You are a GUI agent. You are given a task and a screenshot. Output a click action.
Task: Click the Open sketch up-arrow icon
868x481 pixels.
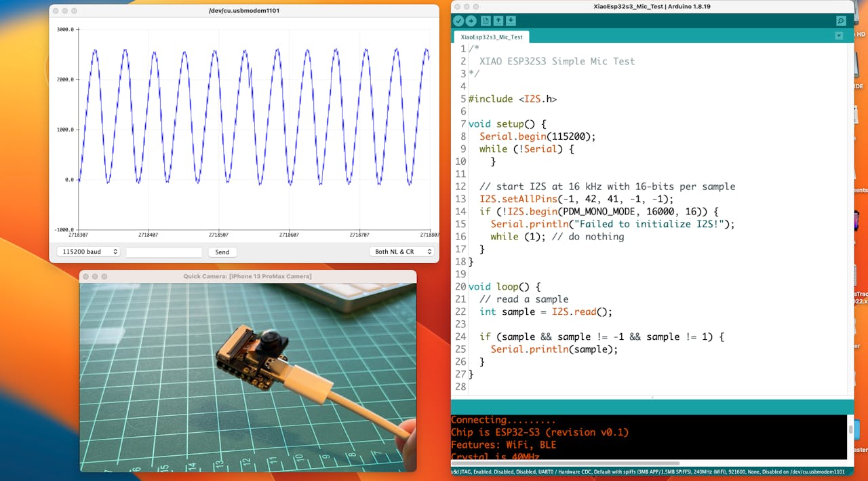[498, 21]
